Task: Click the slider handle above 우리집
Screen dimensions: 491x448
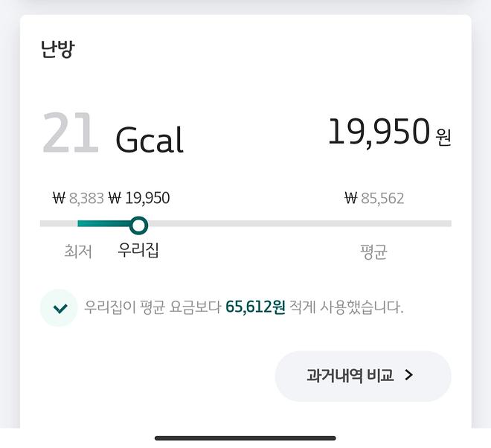Action: point(138,225)
